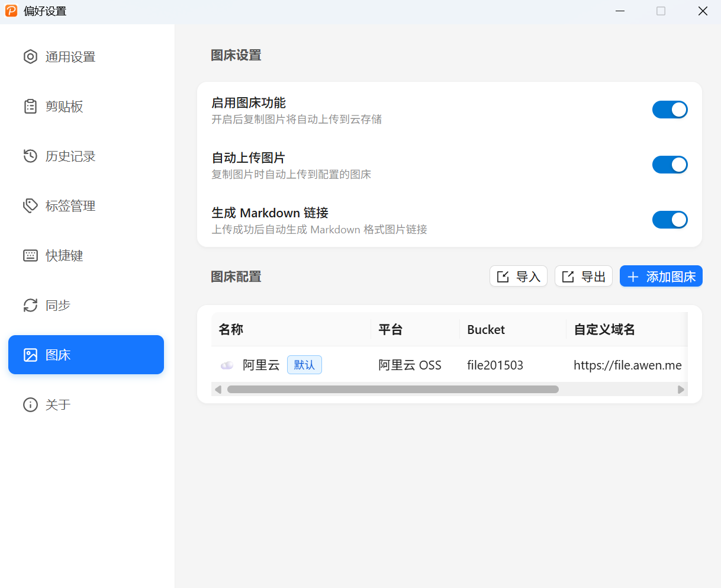Select the 默认 tag badge
721x588 pixels.
click(304, 365)
